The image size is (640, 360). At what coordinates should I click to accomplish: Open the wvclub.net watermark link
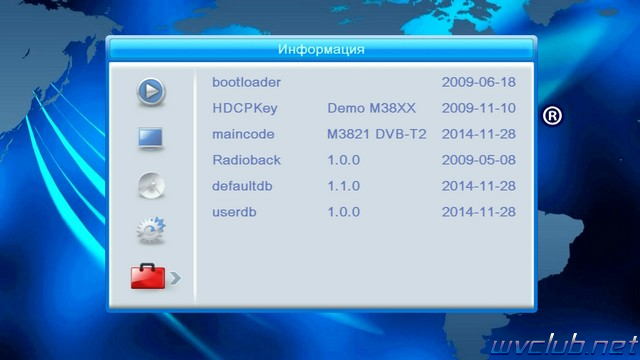coord(564,345)
